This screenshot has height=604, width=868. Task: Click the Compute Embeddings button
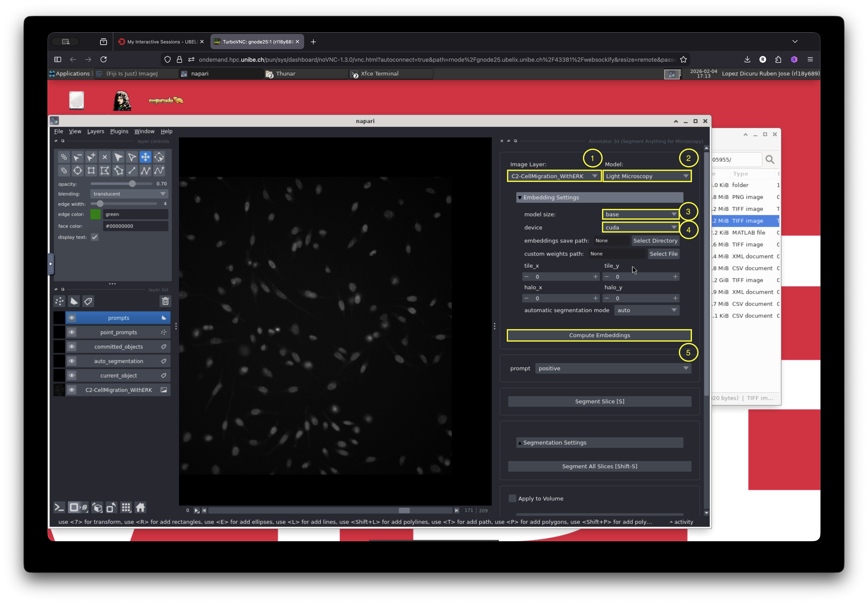(x=599, y=335)
